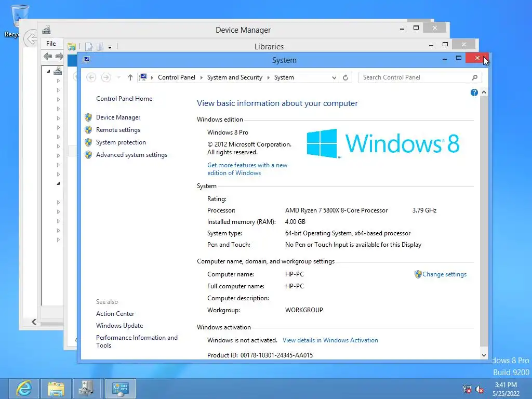Maximize the System window
This screenshot has height=399, width=532.
tap(459, 58)
